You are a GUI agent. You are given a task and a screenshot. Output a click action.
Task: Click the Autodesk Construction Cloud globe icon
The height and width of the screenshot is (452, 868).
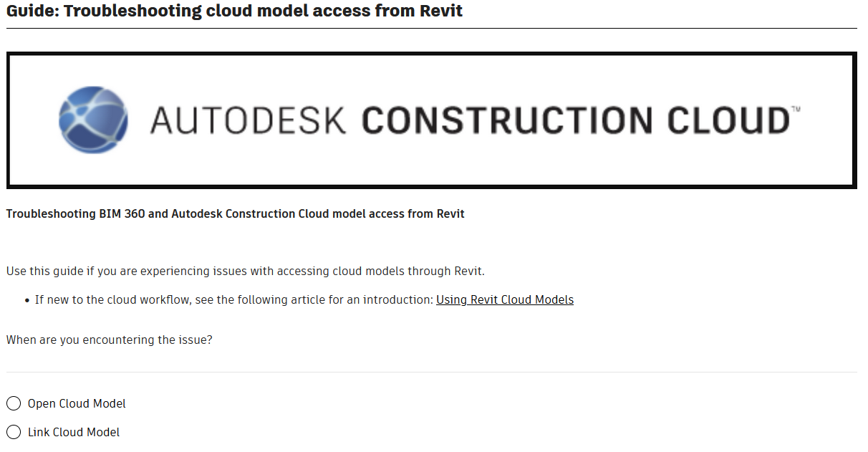(92, 120)
